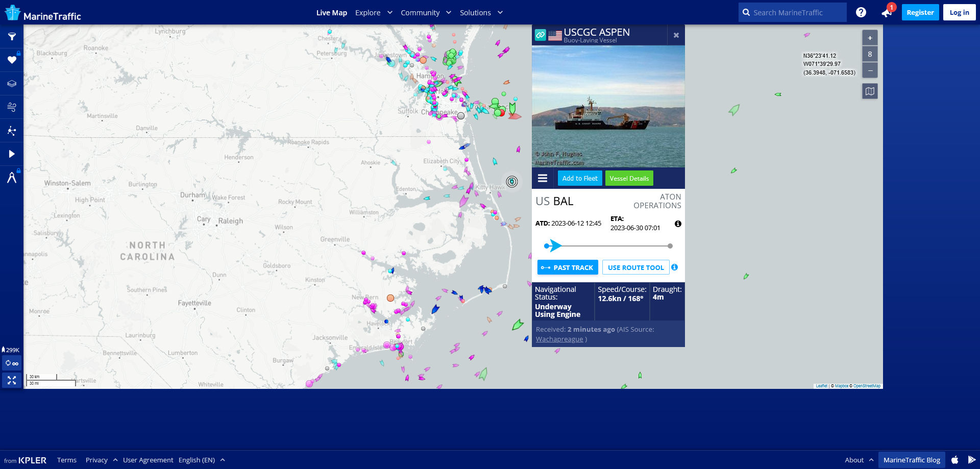980x469 pixels.
Task: Click the 299K vessel count indicator
Action: click(x=11, y=350)
